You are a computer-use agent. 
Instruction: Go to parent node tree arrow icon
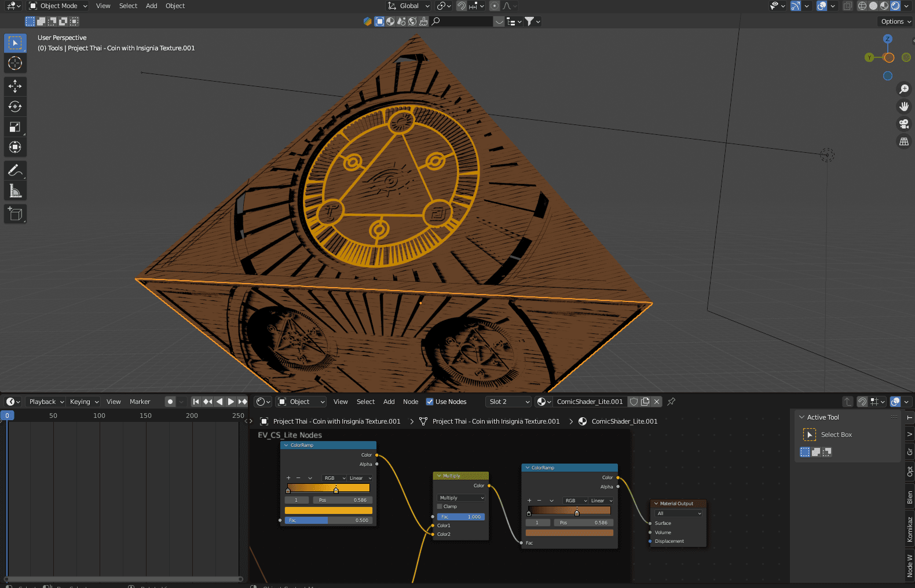[x=848, y=402]
